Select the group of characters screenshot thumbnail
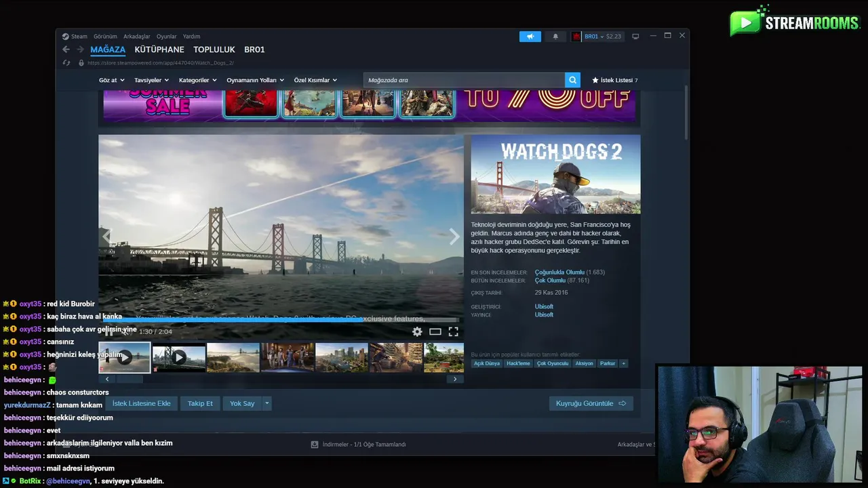This screenshot has width=868, height=488. [x=288, y=357]
